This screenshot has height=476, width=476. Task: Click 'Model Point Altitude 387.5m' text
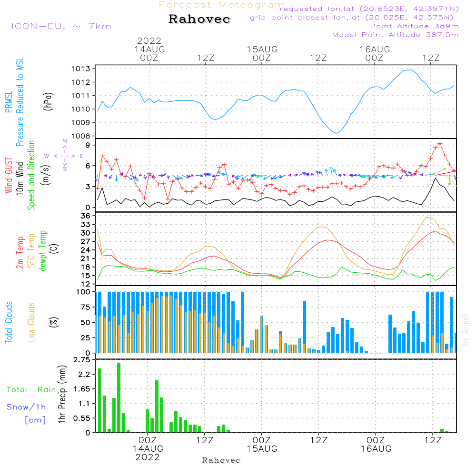coord(395,35)
